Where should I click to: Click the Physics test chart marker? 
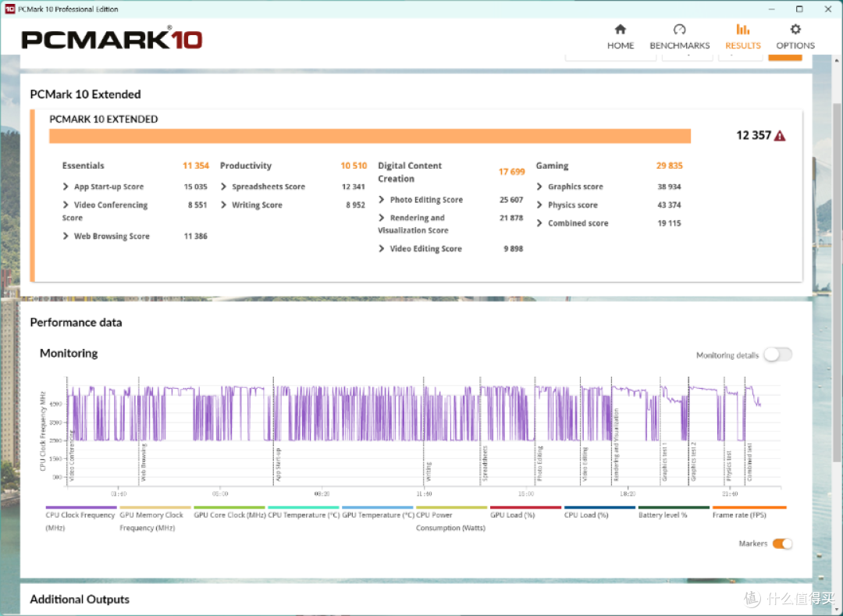pos(729,465)
